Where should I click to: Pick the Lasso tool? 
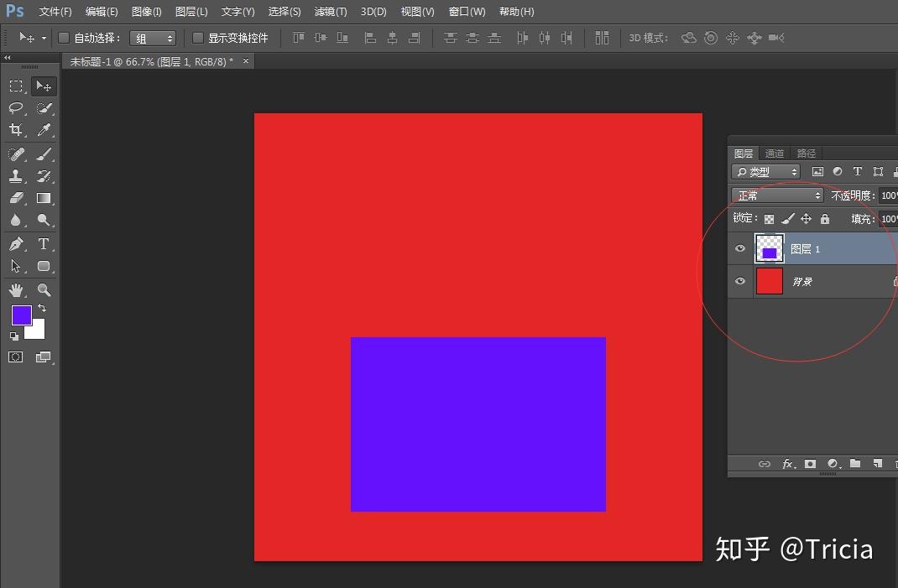[16, 107]
